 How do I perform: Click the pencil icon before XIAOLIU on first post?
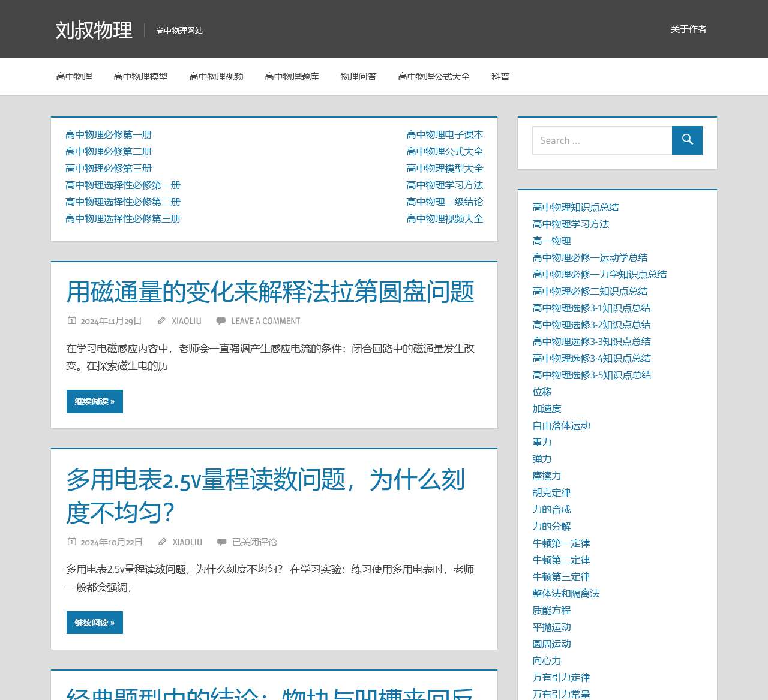coord(161,320)
